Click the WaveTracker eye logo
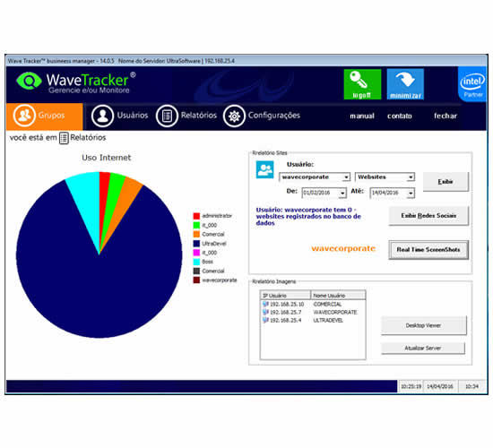 coord(29,81)
